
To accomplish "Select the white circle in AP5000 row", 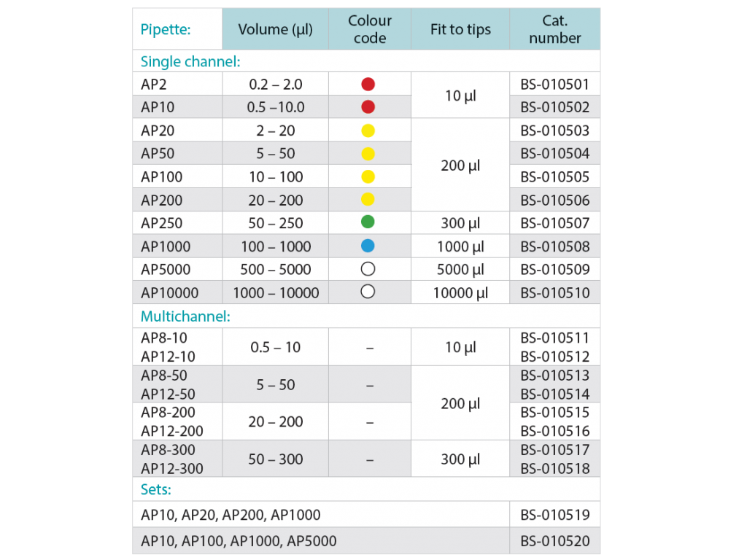I will [368, 269].
